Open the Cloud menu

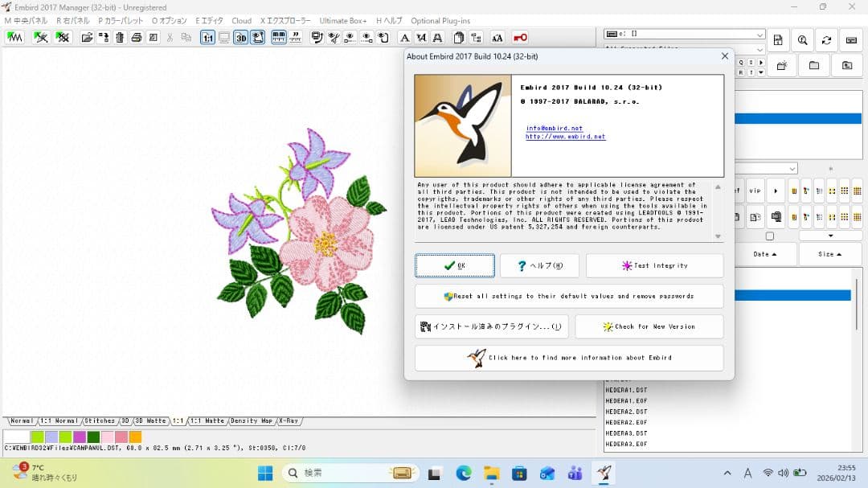pyautogui.click(x=241, y=20)
